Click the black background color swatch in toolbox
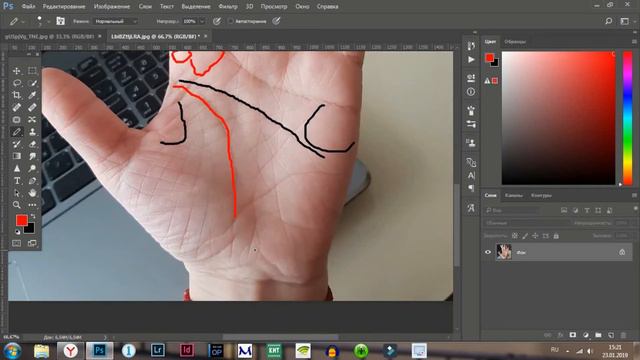The image size is (640, 360). point(30,229)
